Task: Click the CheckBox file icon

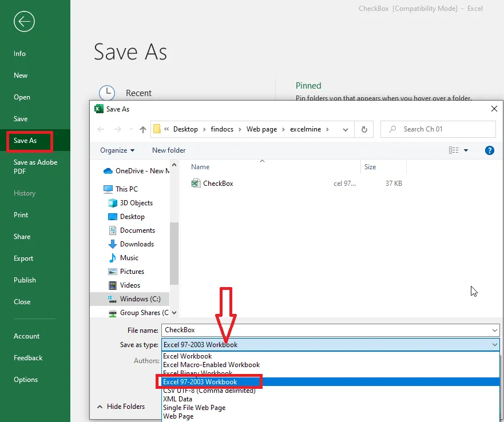Action: point(196,183)
